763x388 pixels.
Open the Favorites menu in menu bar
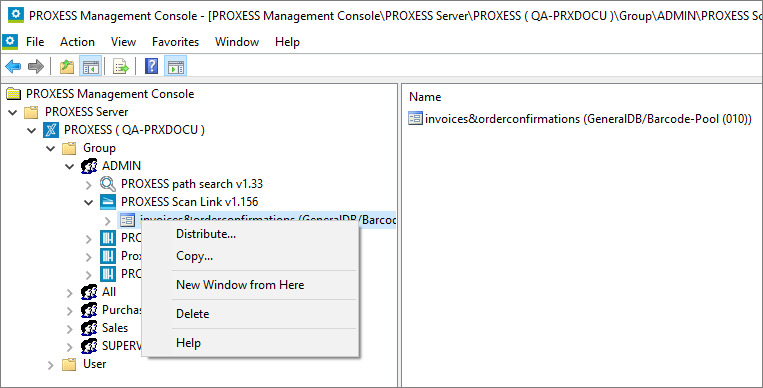pos(175,42)
